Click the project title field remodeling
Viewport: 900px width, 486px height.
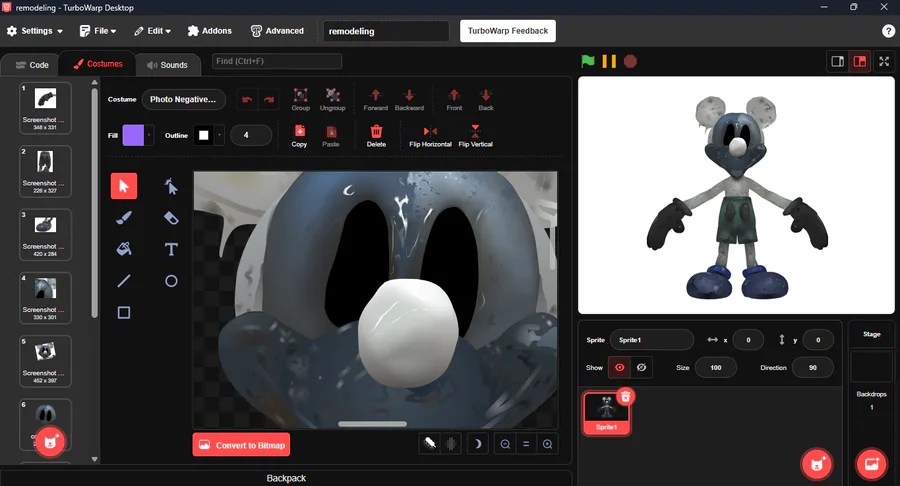pyautogui.click(x=386, y=31)
